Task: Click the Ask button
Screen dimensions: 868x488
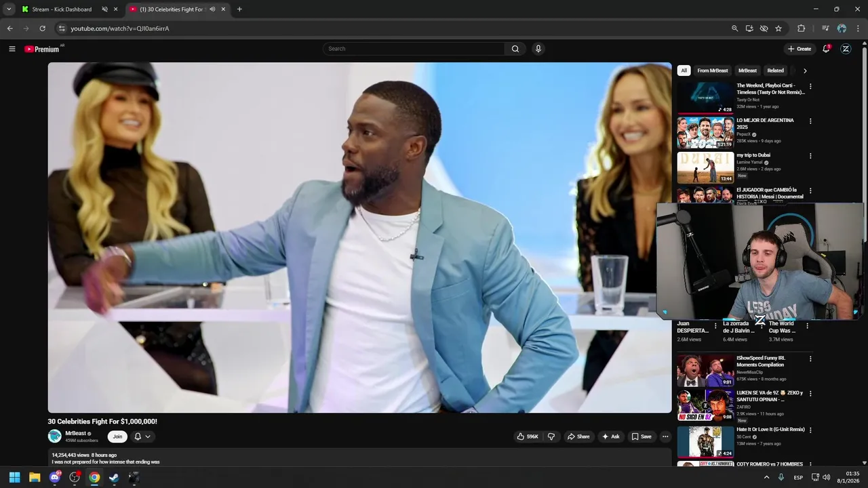Action: 611,436
